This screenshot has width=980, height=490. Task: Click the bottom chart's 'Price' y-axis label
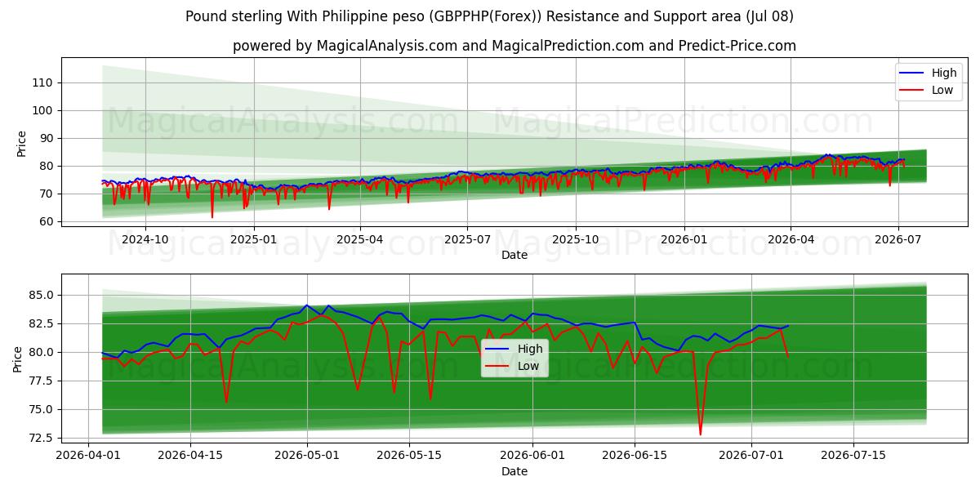point(19,358)
